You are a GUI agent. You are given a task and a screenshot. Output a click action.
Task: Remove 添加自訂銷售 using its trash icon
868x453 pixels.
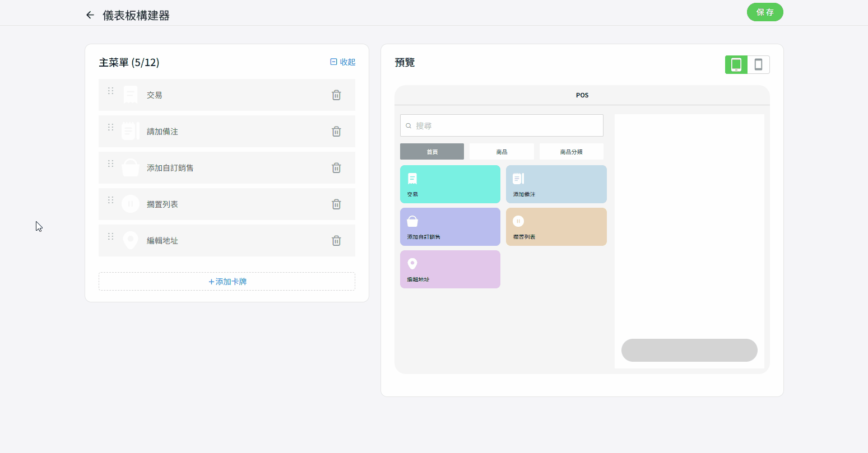click(336, 168)
